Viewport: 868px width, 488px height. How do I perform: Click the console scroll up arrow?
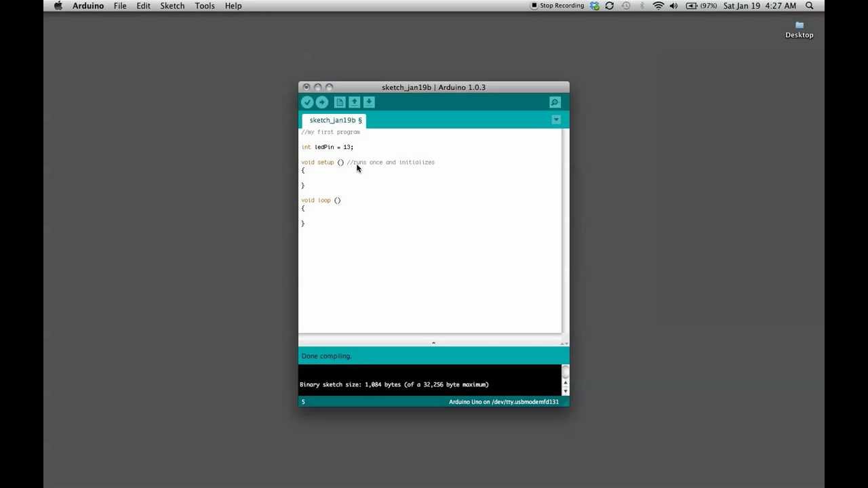click(x=566, y=384)
